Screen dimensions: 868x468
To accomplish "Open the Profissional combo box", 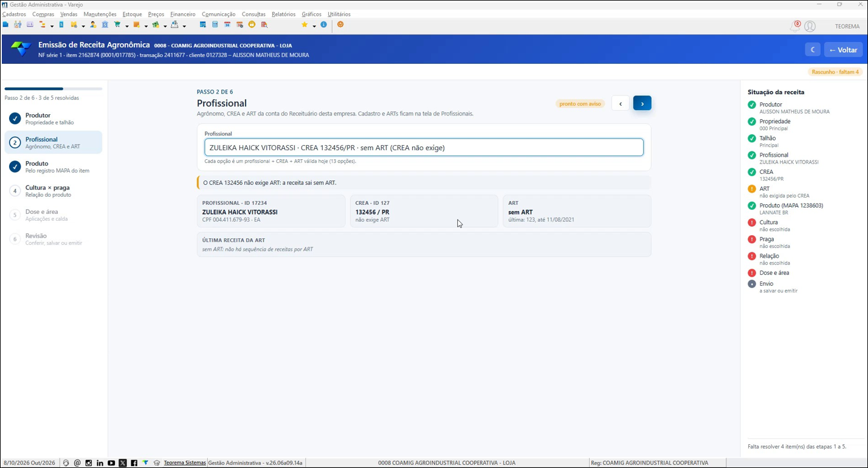I will tap(424, 148).
